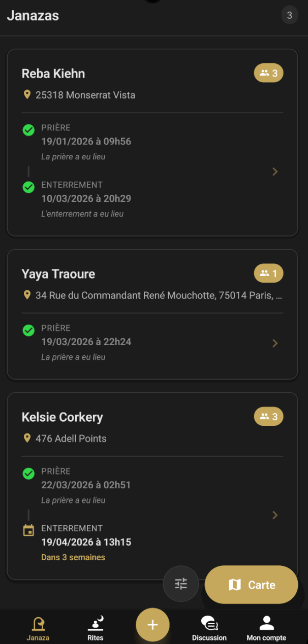Tap the plus button to create a janaza
Screen dimensions: 308x644
[152, 625]
